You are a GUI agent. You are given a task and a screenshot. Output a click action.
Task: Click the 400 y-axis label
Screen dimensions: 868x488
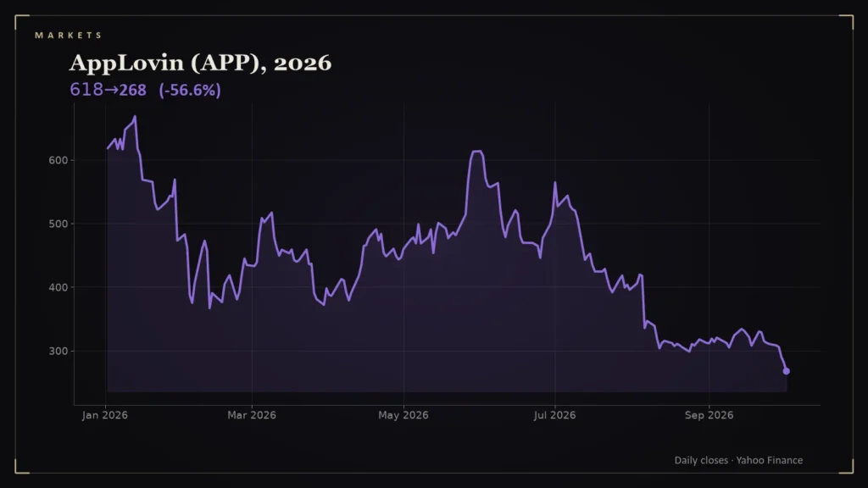click(x=58, y=288)
